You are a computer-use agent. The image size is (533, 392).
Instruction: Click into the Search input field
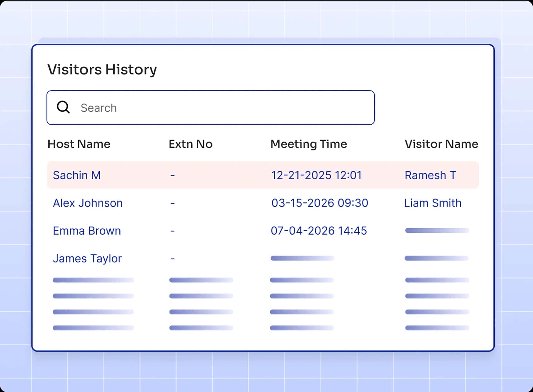tap(218, 108)
